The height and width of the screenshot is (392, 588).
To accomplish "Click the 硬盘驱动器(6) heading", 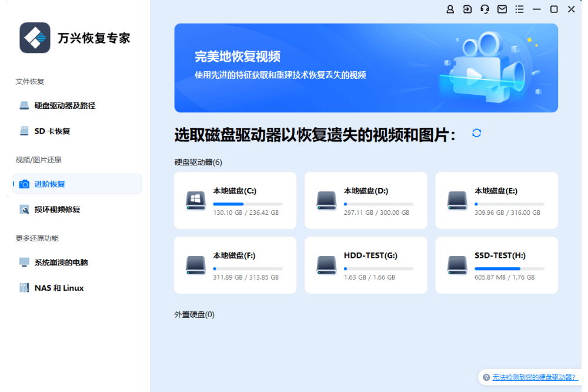I will [198, 162].
